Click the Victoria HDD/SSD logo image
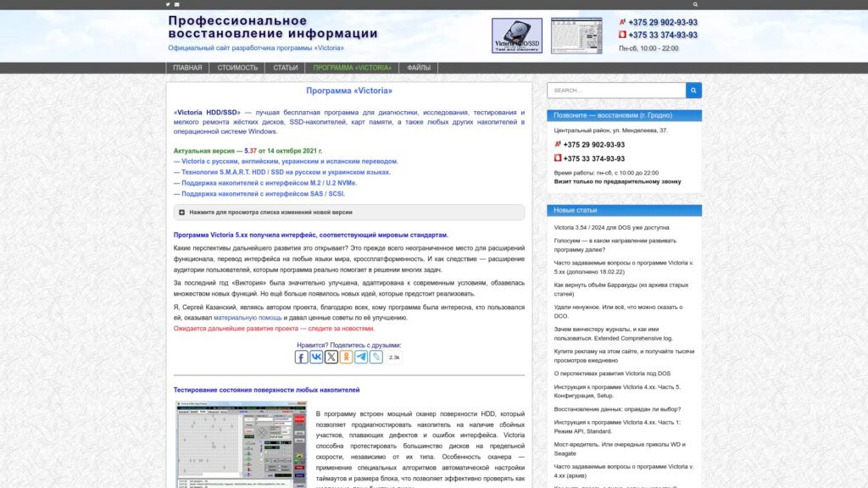Image resolution: width=868 pixels, height=488 pixels. [x=517, y=36]
